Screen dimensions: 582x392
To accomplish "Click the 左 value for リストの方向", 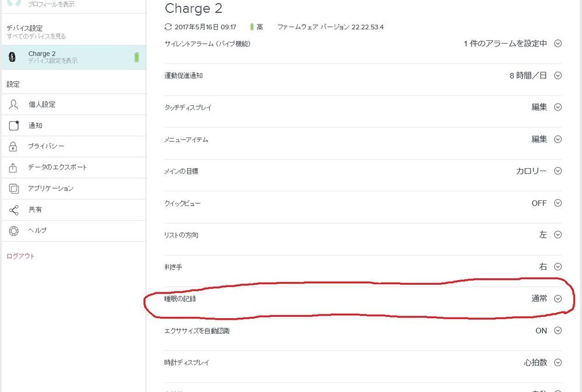I will [x=543, y=235].
